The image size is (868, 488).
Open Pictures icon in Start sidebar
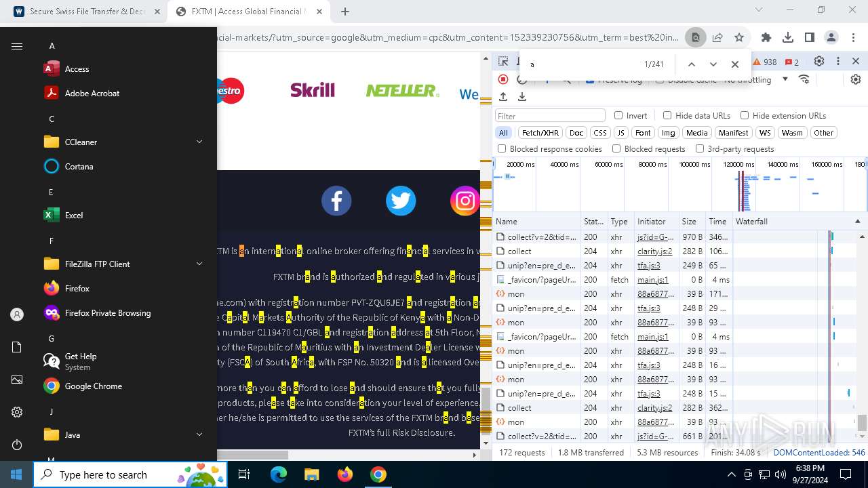17,380
